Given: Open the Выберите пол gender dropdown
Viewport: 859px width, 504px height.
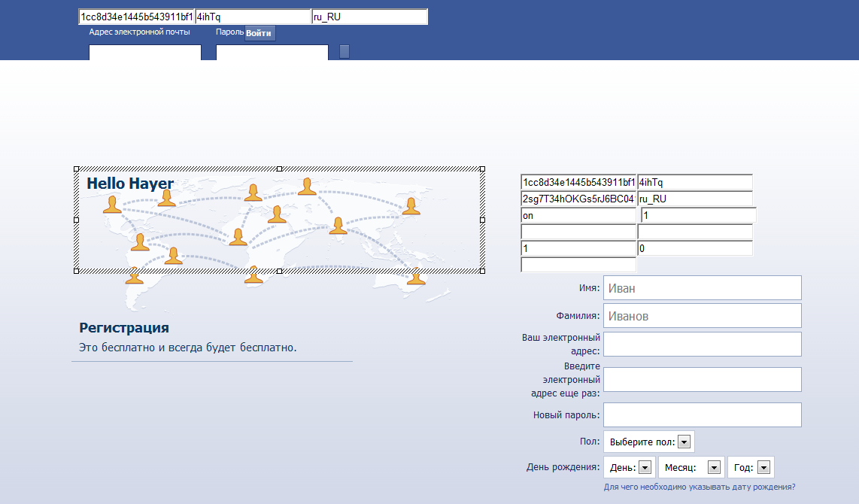Looking at the screenshot, I should (x=648, y=442).
